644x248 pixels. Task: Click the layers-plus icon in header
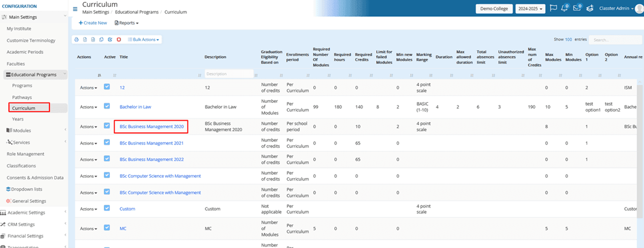tap(590, 8)
